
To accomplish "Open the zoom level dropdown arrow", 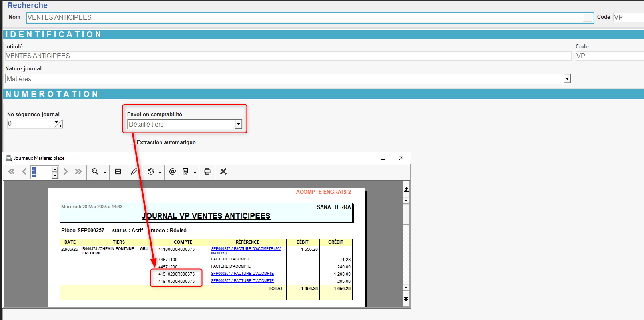I will pyautogui.click(x=105, y=173).
